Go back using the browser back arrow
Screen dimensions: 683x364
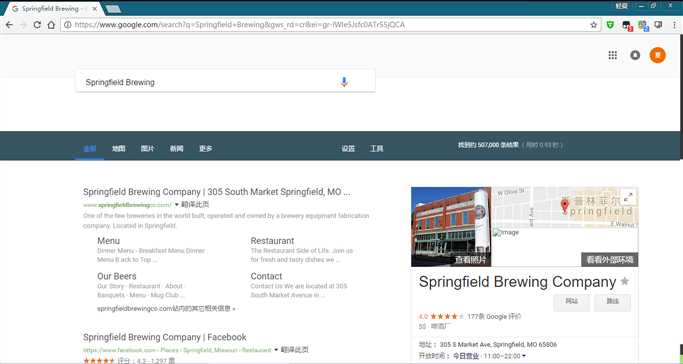(9, 25)
